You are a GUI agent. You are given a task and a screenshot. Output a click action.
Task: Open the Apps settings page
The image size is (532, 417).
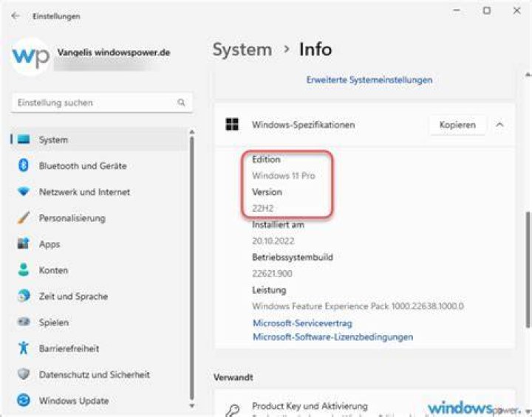pyautogui.click(x=99, y=244)
